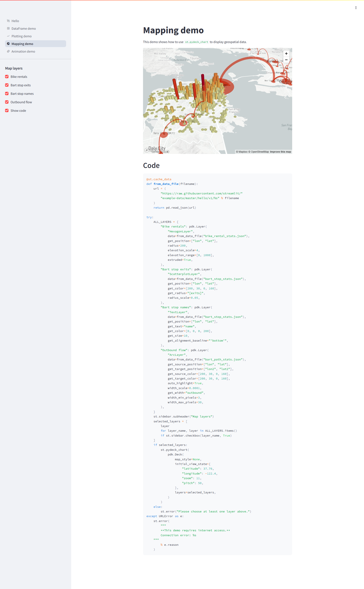The height and width of the screenshot is (589, 364).
Task: Uncheck the Outbound flow layer
Action: (x=7, y=102)
